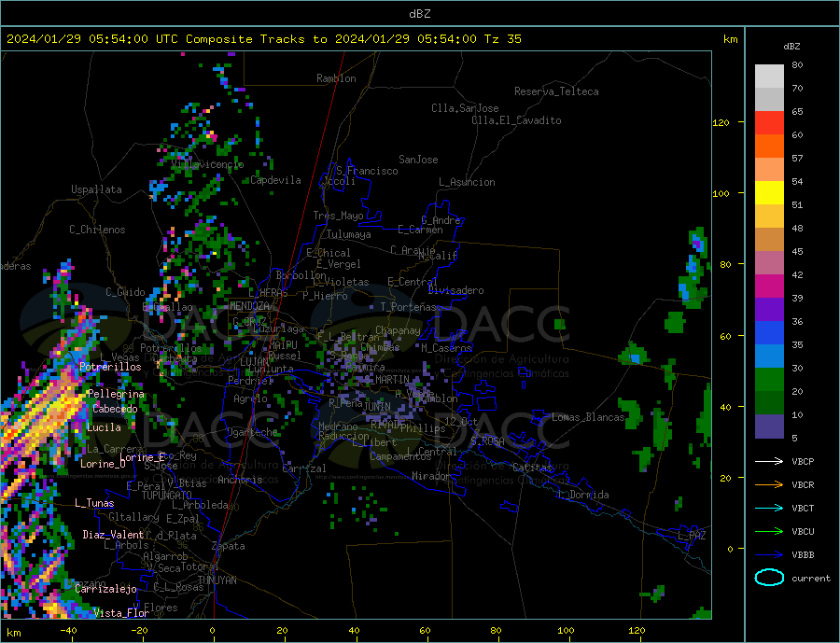840x643 pixels.
Task: Click the Tulumaya place label
Action: click(348, 234)
